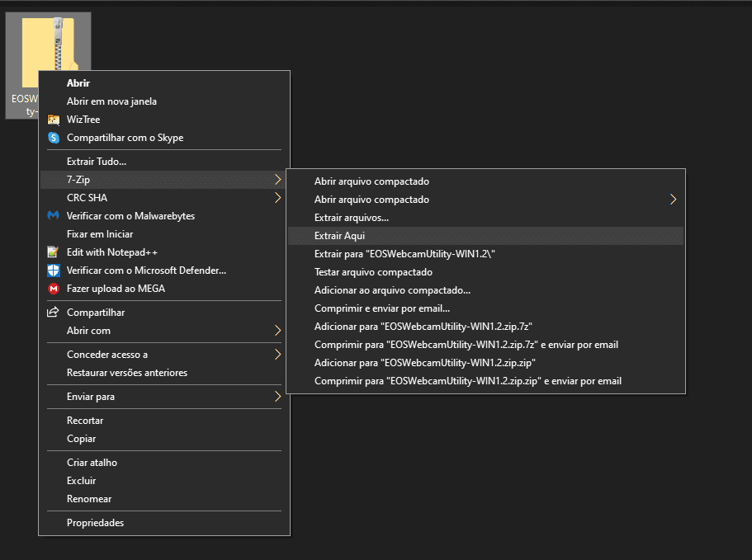Expand the CRC SHA submenu arrow
Image resolution: width=752 pixels, height=560 pixels.
(277, 198)
